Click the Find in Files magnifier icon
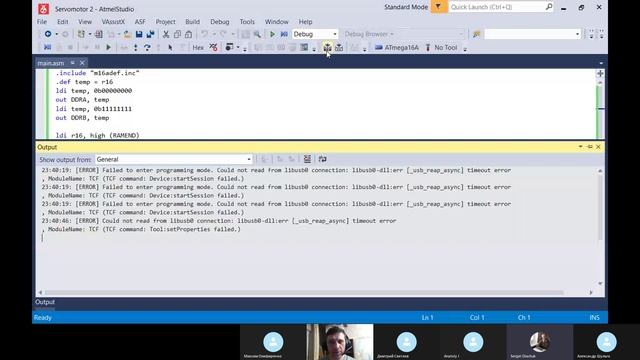The image size is (640, 360). (x=257, y=34)
